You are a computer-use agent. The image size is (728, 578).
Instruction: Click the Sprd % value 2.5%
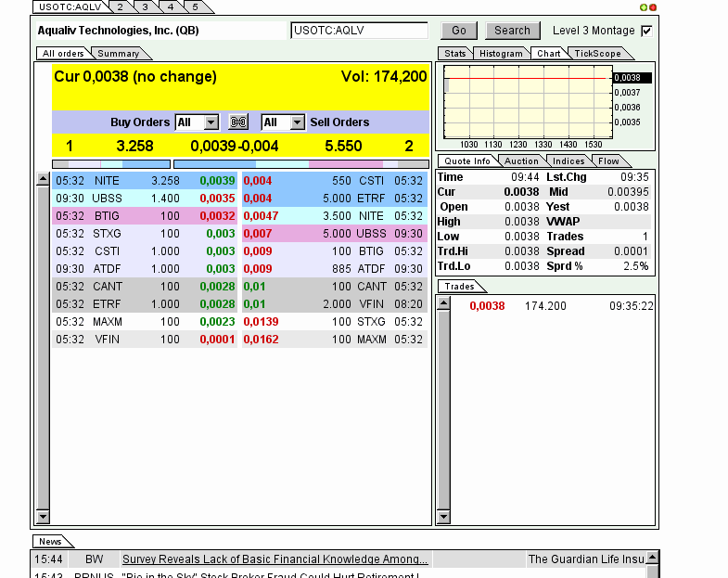coord(636,266)
